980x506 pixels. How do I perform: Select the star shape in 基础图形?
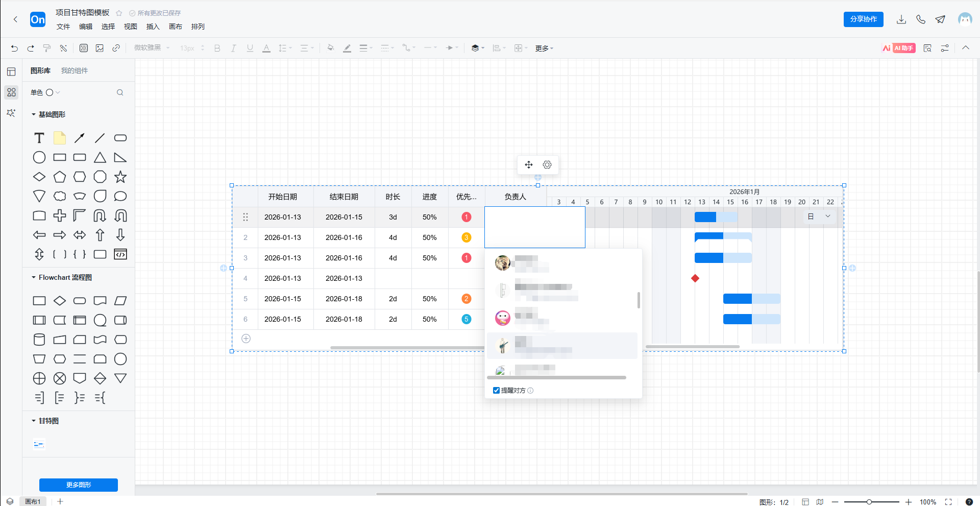coord(120,177)
